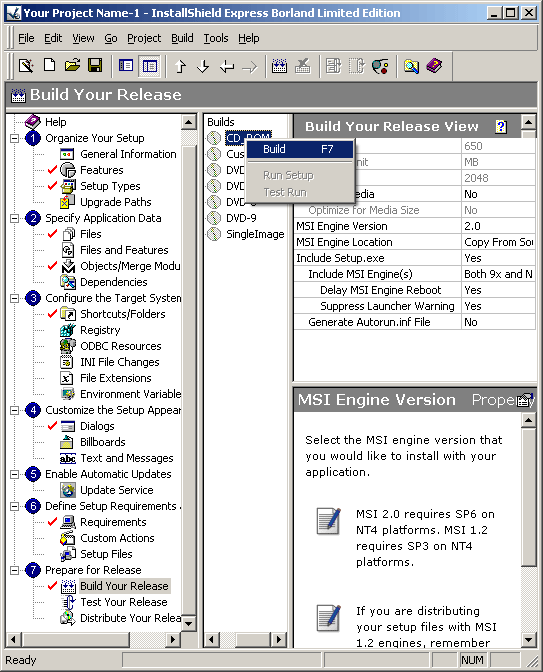This screenshot has height=672, width=543.
Task: Click the General Information icon
Action: (67, 154)
